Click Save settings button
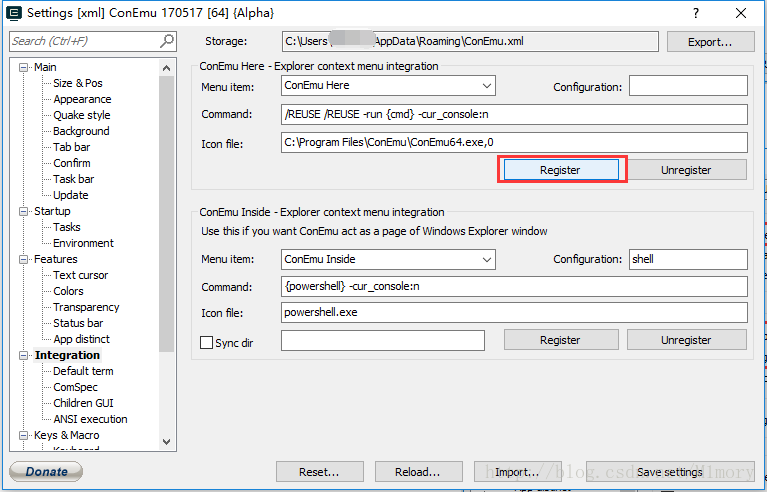 point(670,472)
